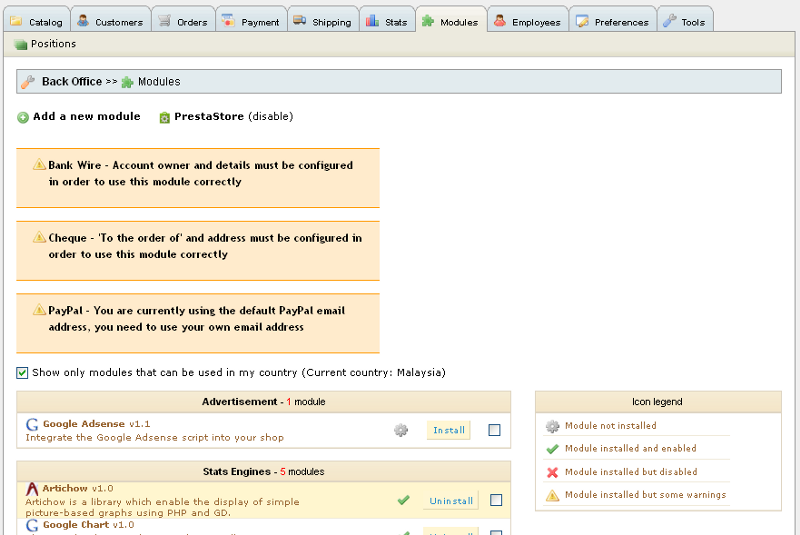Click the Orders cart icon
800x535 pixels.
tap(164, 21)
